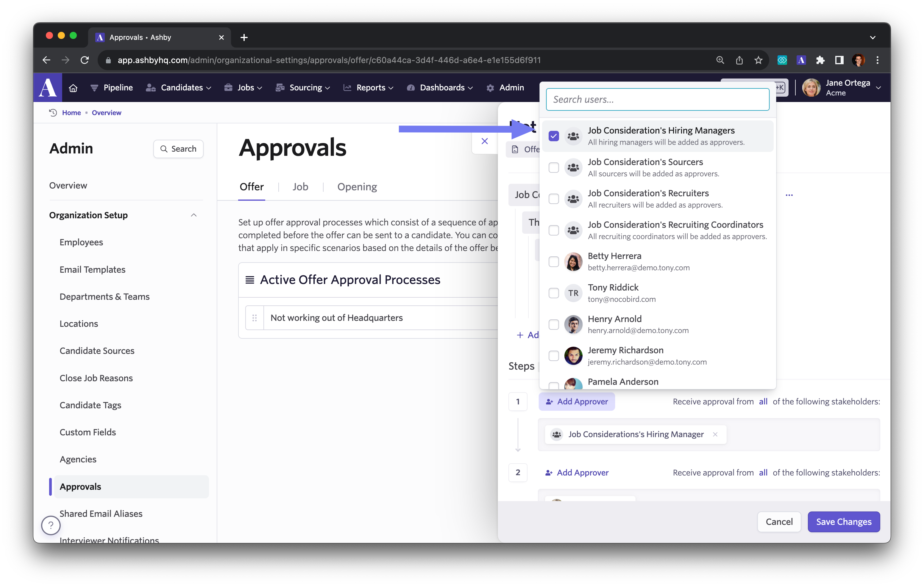The height and width of the screenshot is (587, 924).
Task: Switch to the Opening tab
Action: [357, 187]
